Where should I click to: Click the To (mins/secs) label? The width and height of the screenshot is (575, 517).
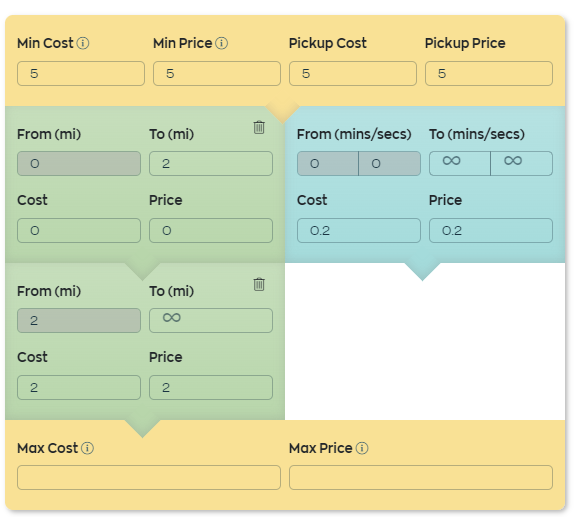coord(477,134)
